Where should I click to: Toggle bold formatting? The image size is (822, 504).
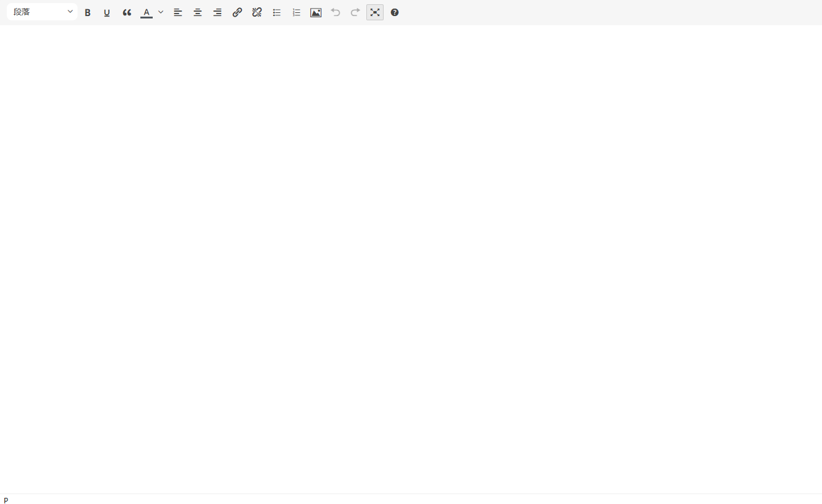(87, 12)
